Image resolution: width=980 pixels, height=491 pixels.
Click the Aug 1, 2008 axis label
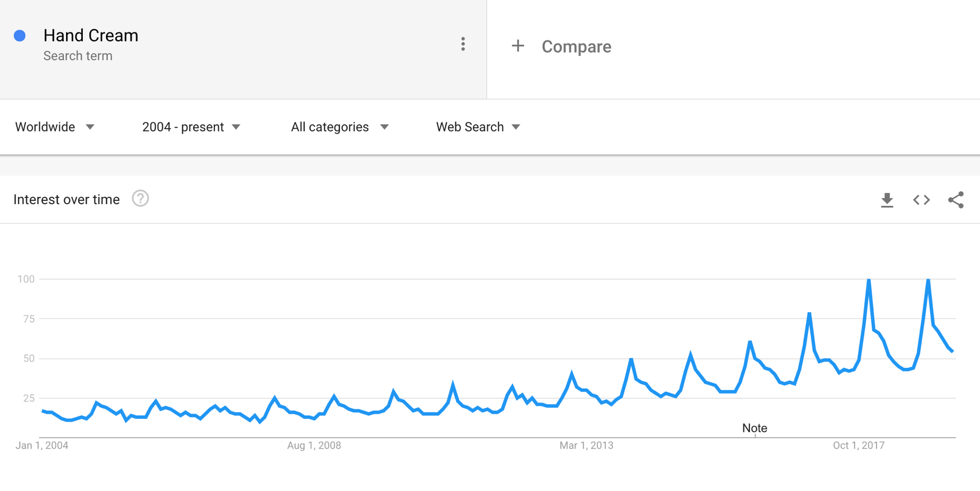click(314, 446)
